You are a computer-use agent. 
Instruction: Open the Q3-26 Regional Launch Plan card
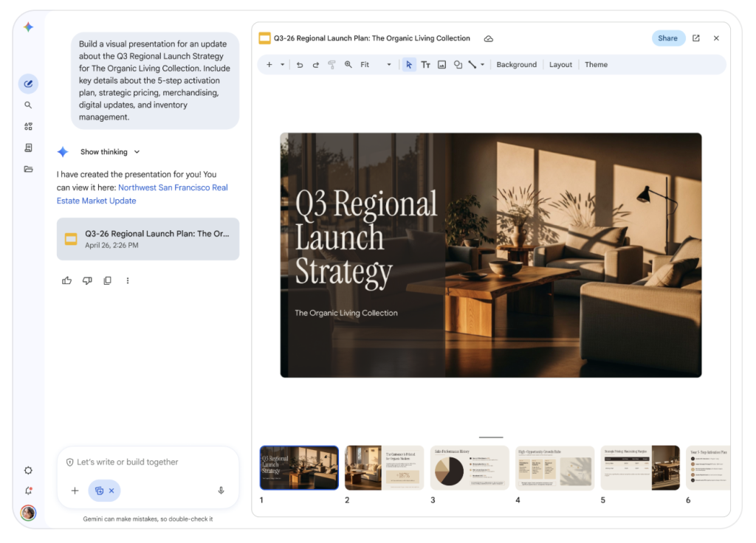coord(148,239)
